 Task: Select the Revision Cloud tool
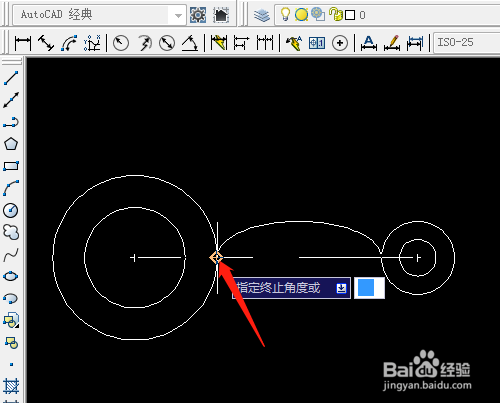tap(11, 232)
